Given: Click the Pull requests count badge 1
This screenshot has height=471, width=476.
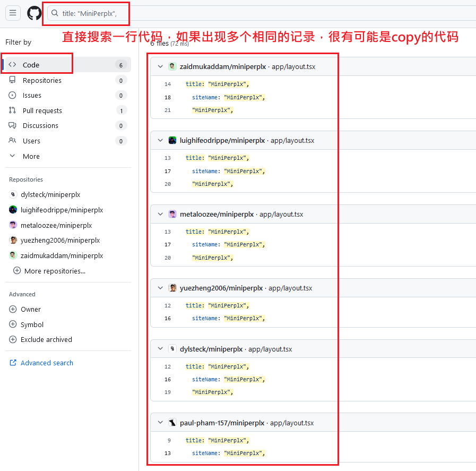Looking at the screenshot, I should click(122, 110).
